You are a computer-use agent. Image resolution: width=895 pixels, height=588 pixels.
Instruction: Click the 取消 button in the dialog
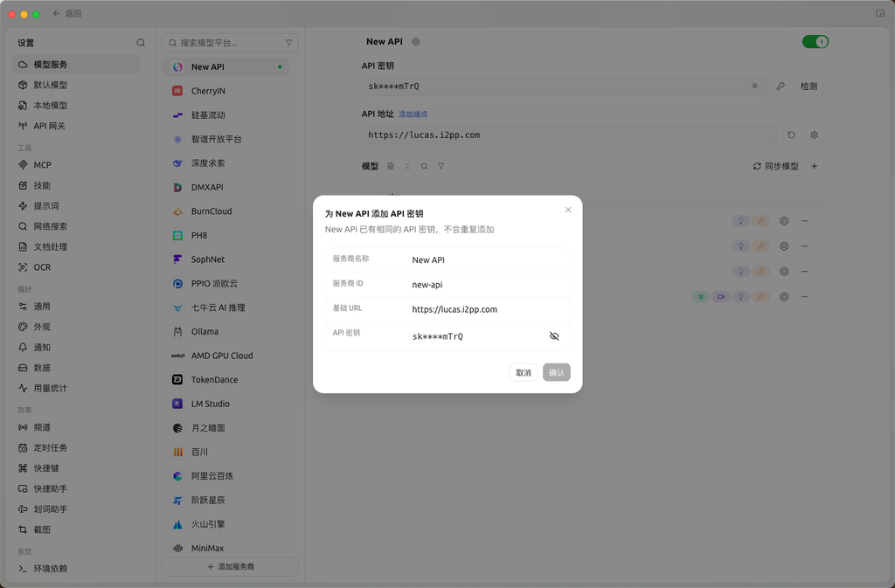click(x=524, y=372)
